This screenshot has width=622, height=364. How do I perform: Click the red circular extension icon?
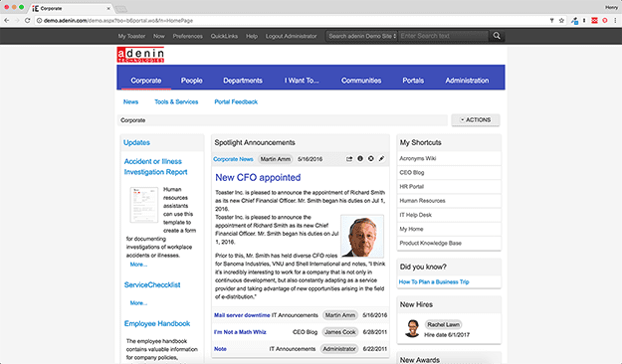tap(604, 20)
